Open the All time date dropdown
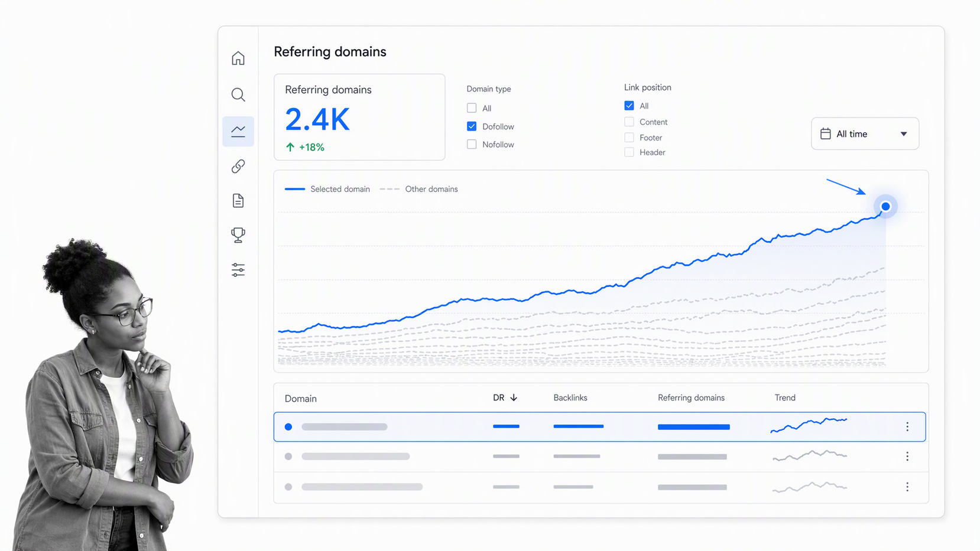The width and height of the screenshot is (980, 551). pyautogui.click(x=865, y=134)
